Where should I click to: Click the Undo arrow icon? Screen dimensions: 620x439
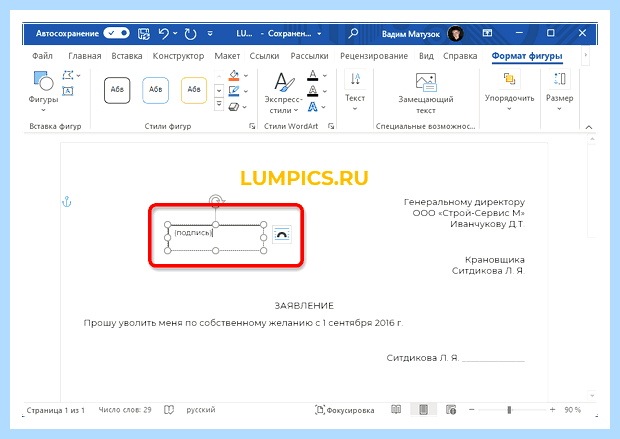tap(163, 34)
